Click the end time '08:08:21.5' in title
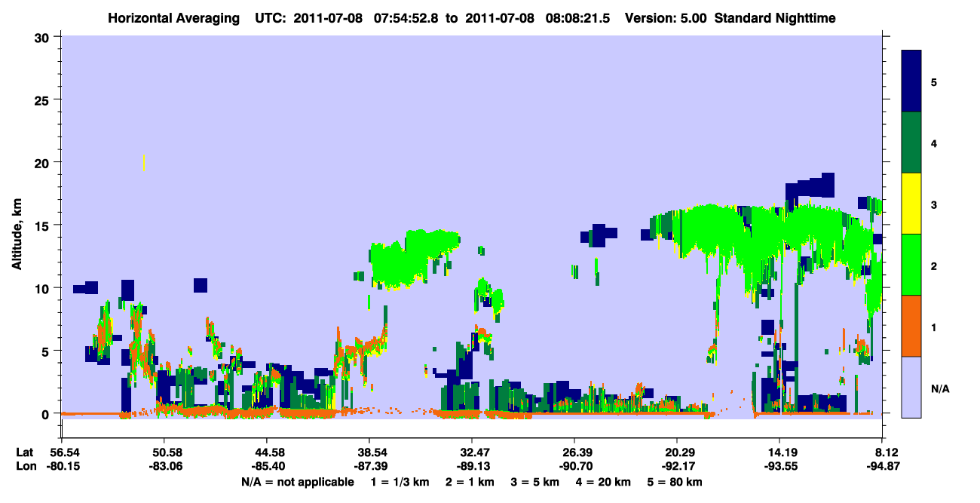Image resolution: width=980 pixels, height=503 pixels. (x=577, y=17)
